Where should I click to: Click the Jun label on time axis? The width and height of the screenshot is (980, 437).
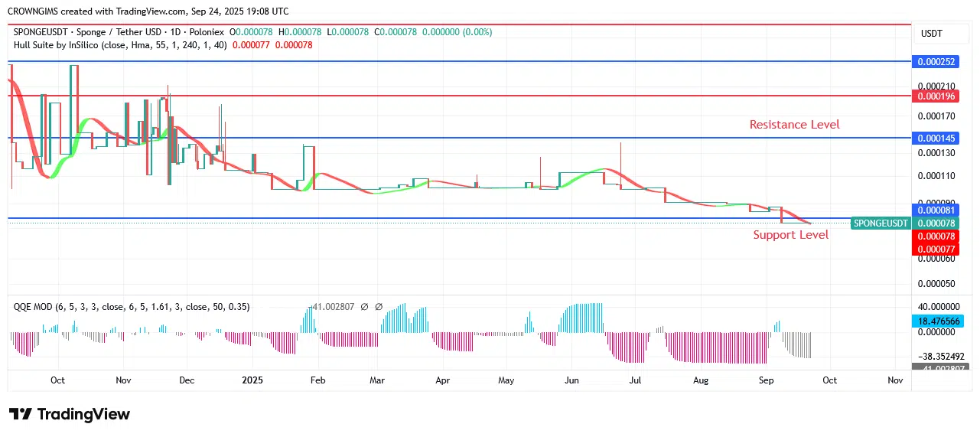tap(571, 380)
